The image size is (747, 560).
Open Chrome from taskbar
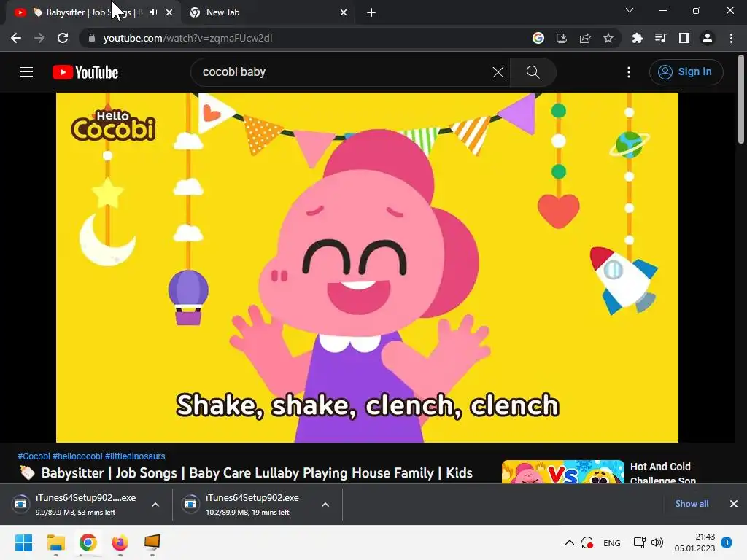tap(88, 542)
